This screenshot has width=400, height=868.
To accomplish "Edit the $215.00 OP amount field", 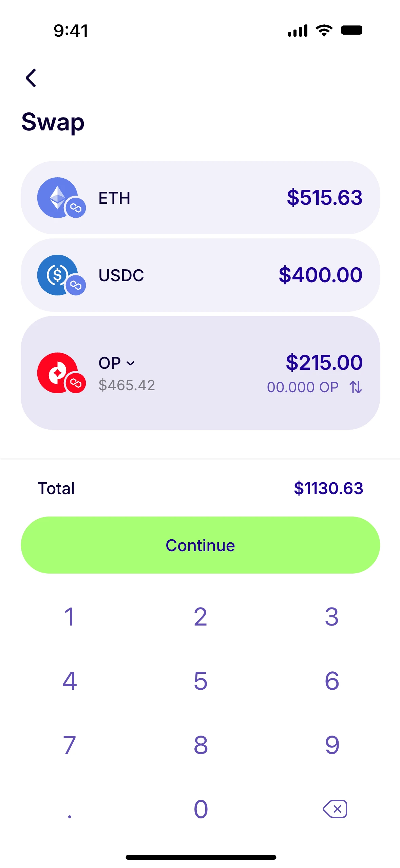I will click(324, 362).
